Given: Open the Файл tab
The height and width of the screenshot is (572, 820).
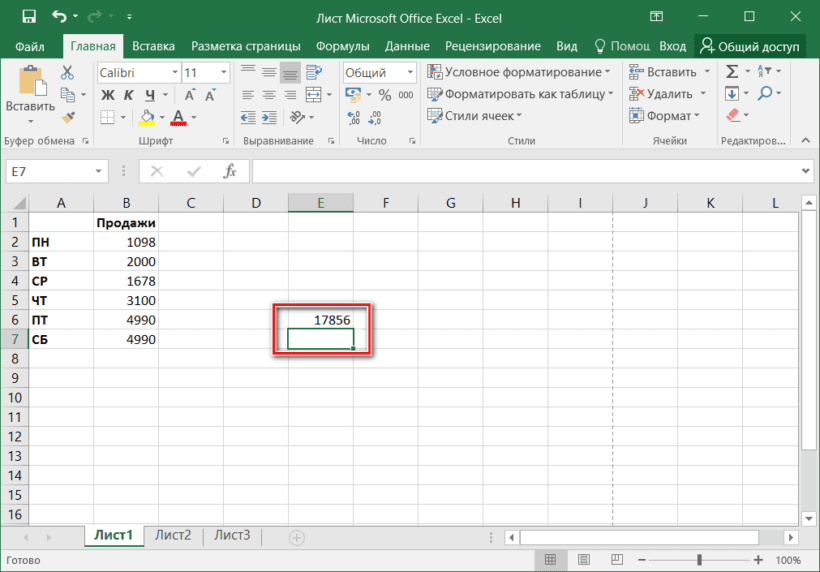Looking at the screenshot, I should (x=29, y=47).
